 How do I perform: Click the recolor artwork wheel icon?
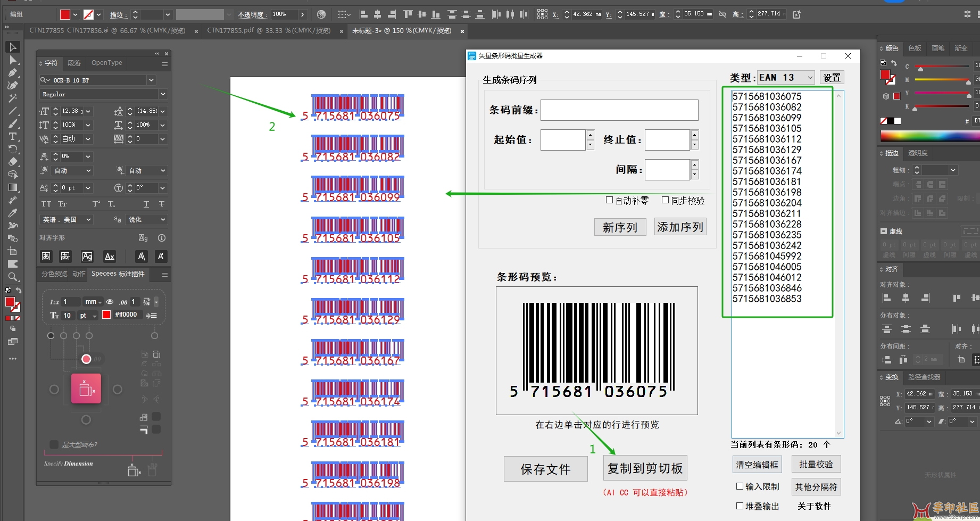(x=321, y=14)
